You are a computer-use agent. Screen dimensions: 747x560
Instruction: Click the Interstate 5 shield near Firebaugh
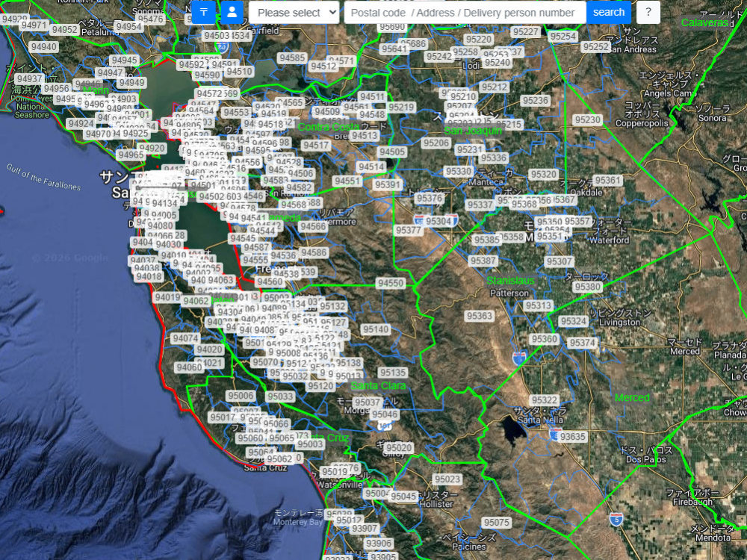(x=616, y=519)
